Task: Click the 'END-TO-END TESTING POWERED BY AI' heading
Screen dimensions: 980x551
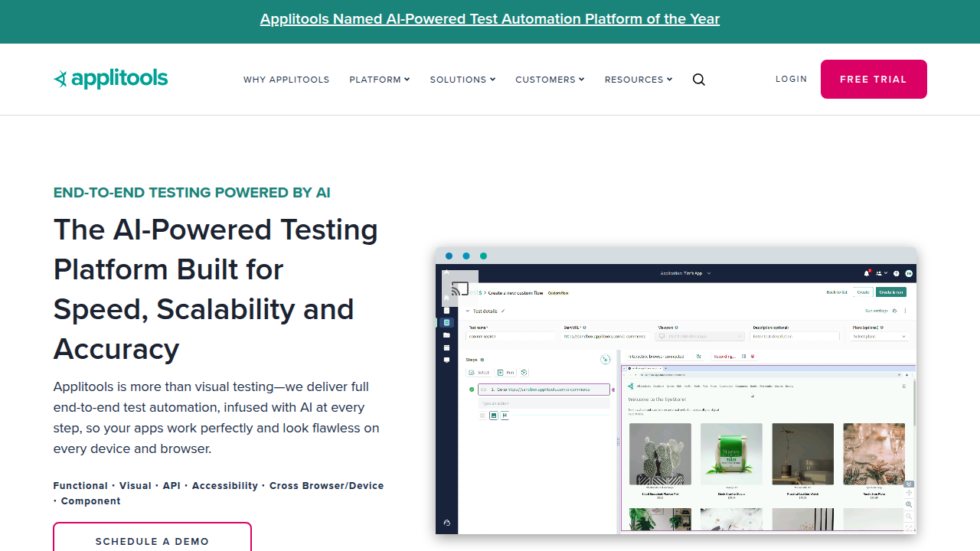Action: coord(192,192)
